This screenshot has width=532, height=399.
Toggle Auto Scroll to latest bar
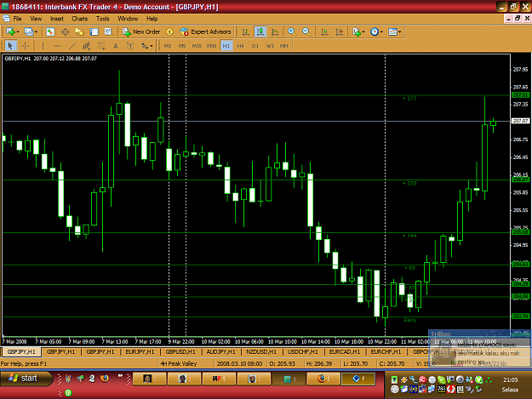pos(324,31)
